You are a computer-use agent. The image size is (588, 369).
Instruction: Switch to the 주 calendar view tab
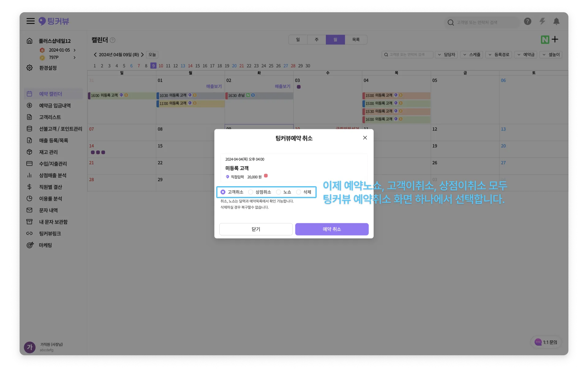pos(316,40)
